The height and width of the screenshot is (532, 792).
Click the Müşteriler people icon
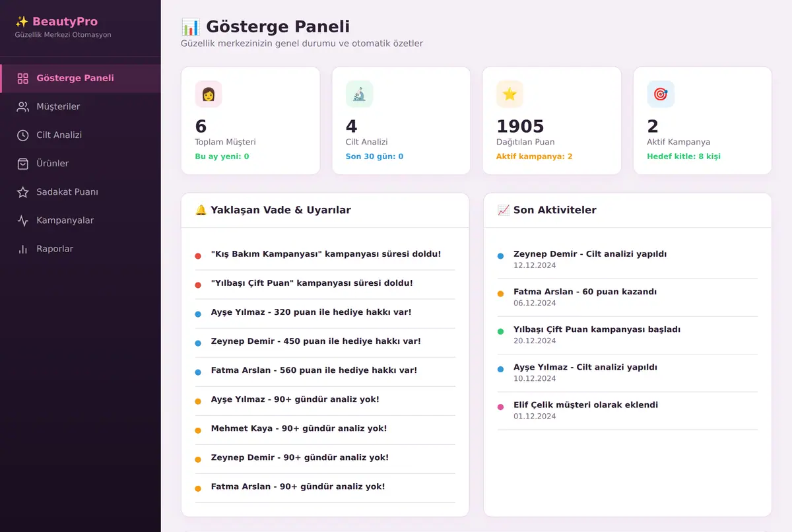click(23, 107)
